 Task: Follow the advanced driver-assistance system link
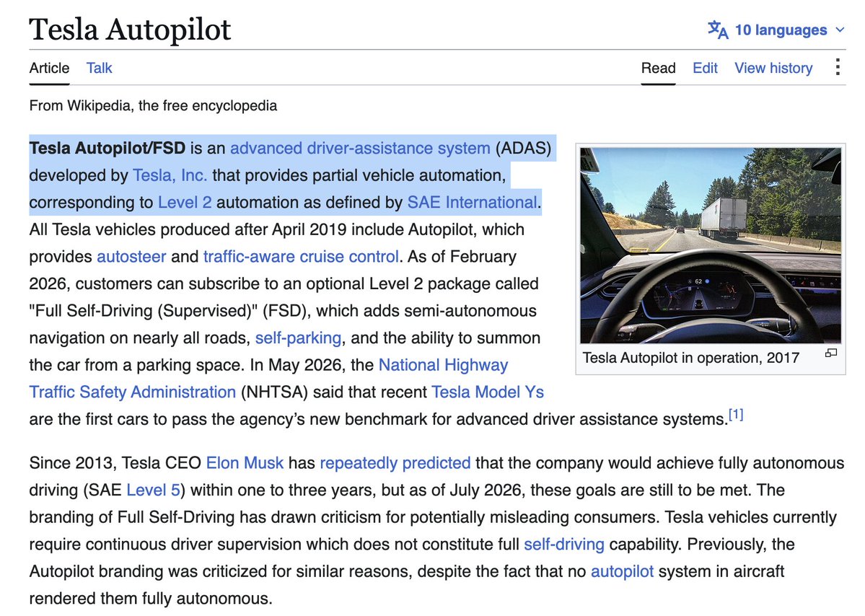360,148
